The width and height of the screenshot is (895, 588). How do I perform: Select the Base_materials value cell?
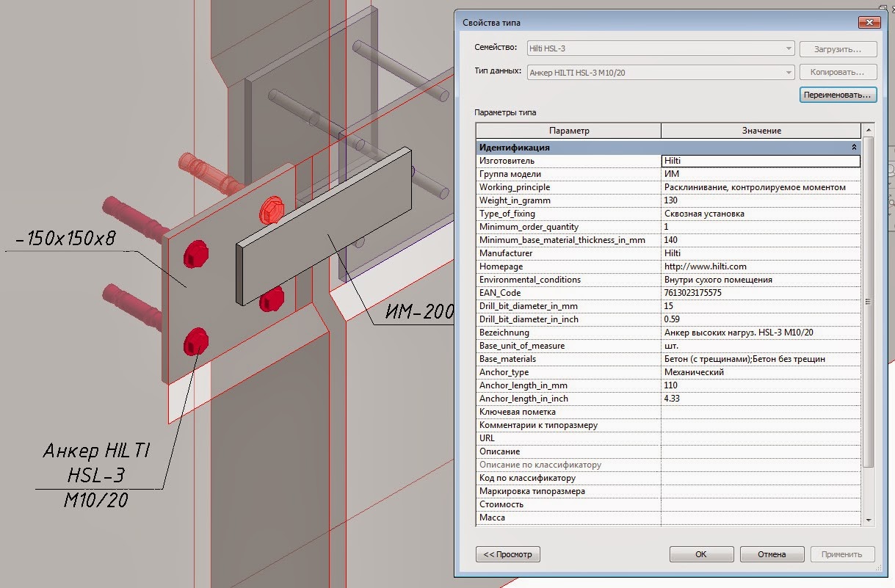point(761,359)
